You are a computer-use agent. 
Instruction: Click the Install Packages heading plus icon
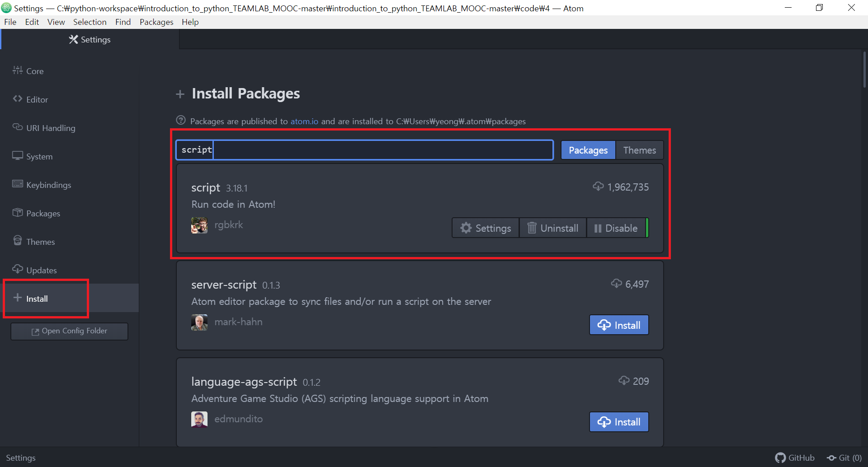pyautogui.click(x=180, y=94)
